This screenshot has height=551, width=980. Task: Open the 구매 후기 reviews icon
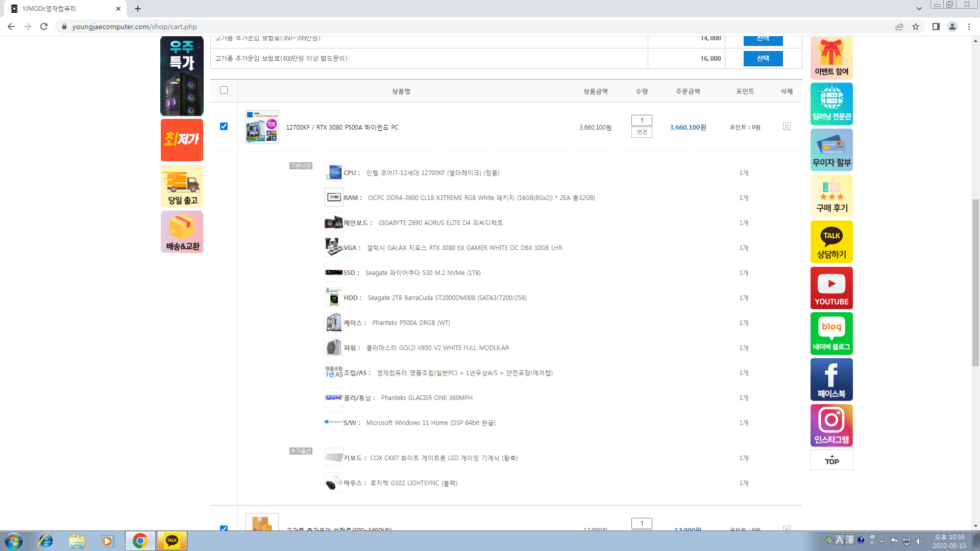pos(831,196)
